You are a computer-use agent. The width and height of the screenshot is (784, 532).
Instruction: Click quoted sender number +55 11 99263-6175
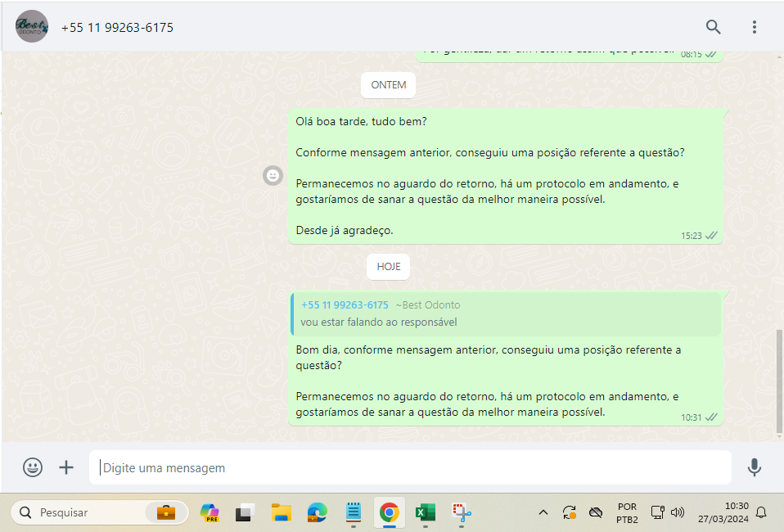click(x=345, y=305)
